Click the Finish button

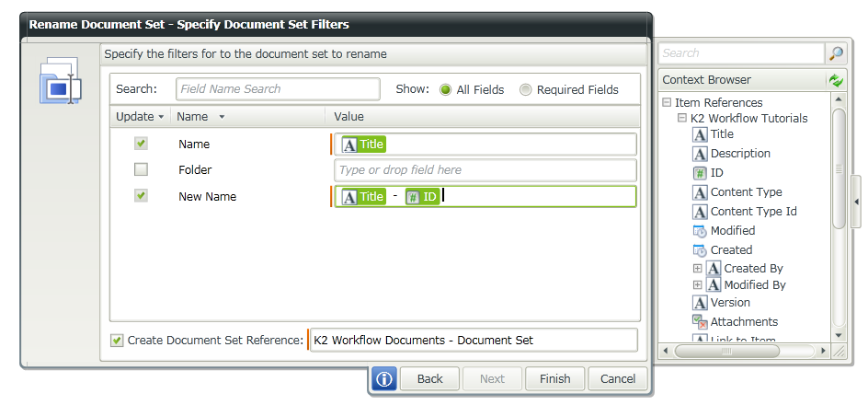tap(554, 378)
